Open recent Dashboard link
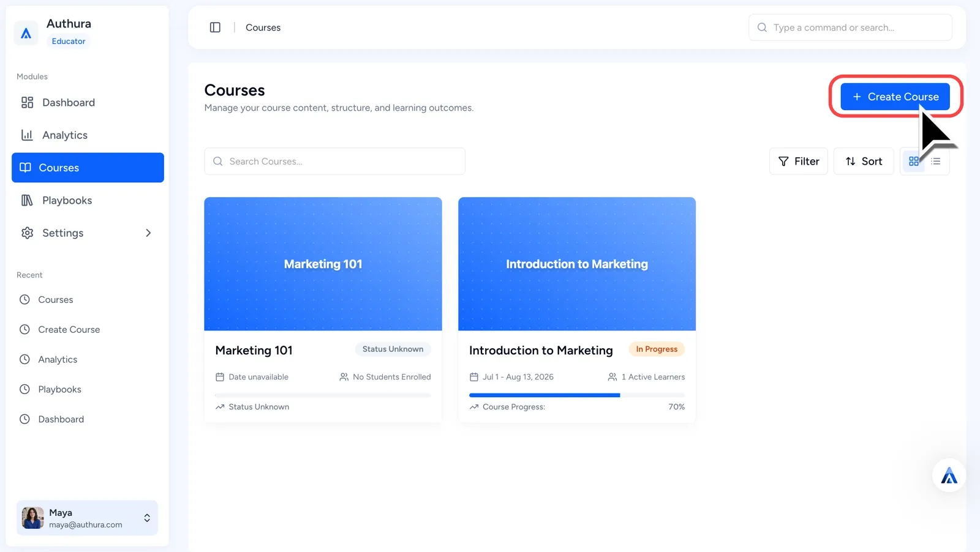Screen dimensions: 980x552 pos(61,419)
